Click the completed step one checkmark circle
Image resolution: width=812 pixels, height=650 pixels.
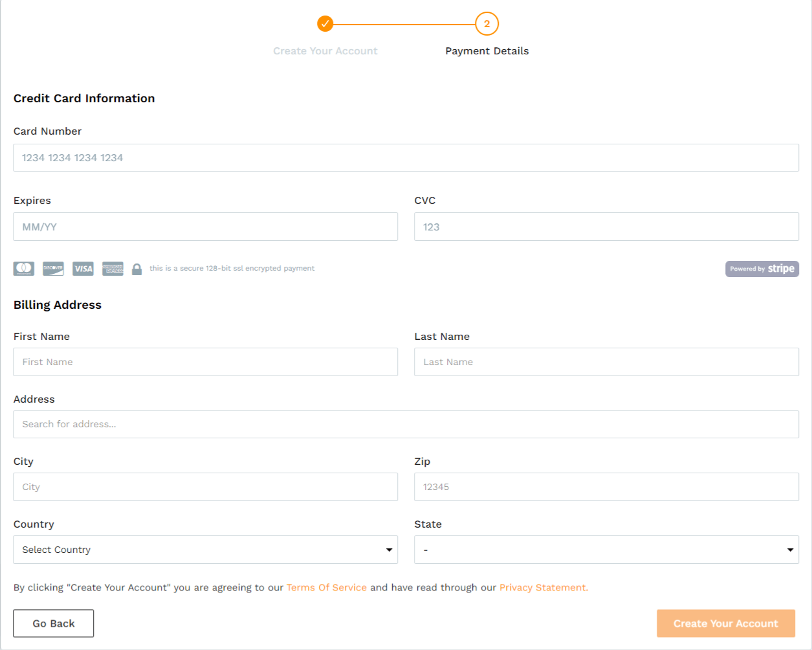325,24
